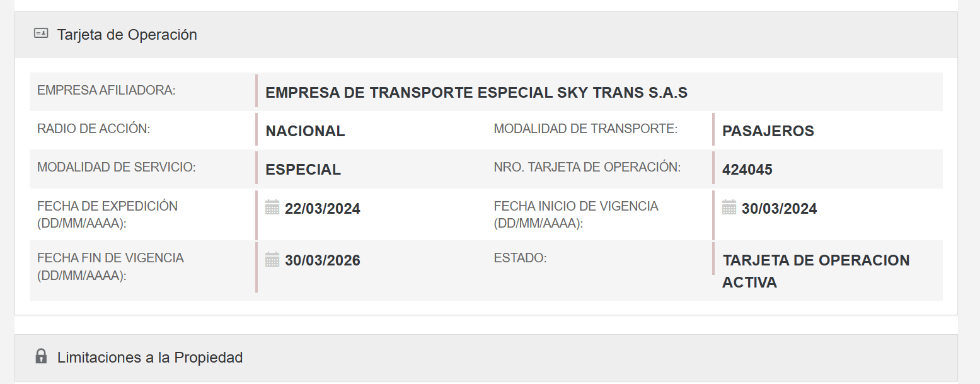
Task: Click the calendar icon next to 30/03/2026
Action: [x=272, y=259]
